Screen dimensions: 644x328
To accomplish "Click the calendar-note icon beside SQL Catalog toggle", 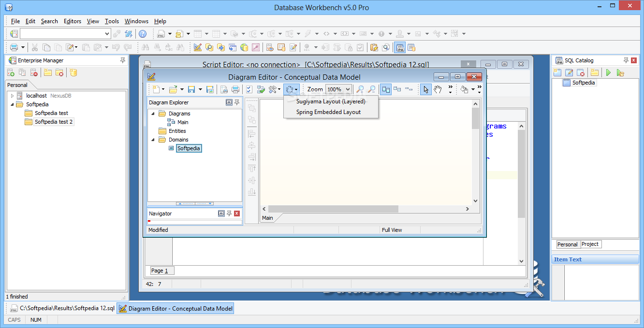I will pos(411,47).
